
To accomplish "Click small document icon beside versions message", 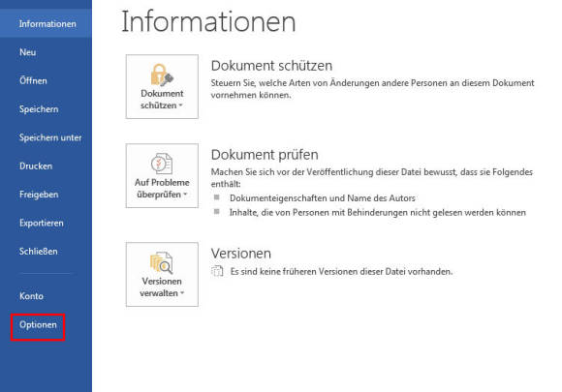I will point(217,271).
